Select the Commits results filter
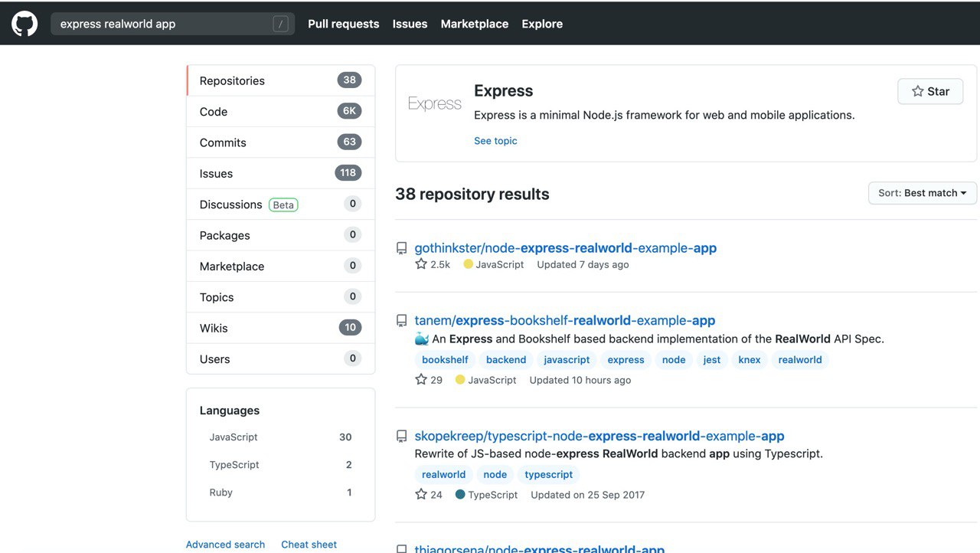 [x=281, y=142]
